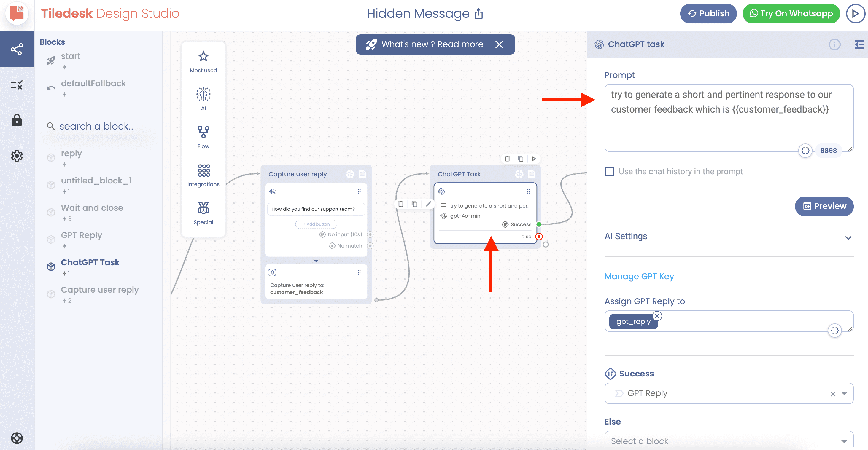
Task: Expand the arrow below the reply action
Action: click(x=316, y=261)
